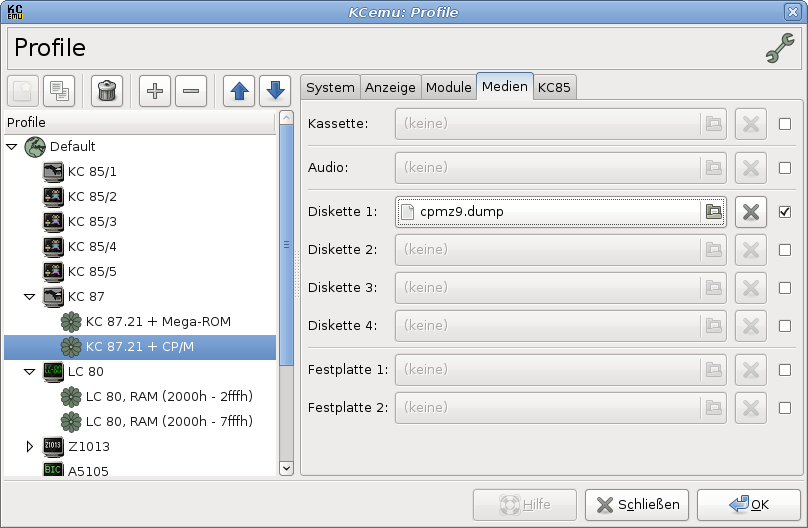Click clear X button for Festplatte 1
Viewport: 808px width, 528px height.
pyautogui.click(x=751, y=370)
